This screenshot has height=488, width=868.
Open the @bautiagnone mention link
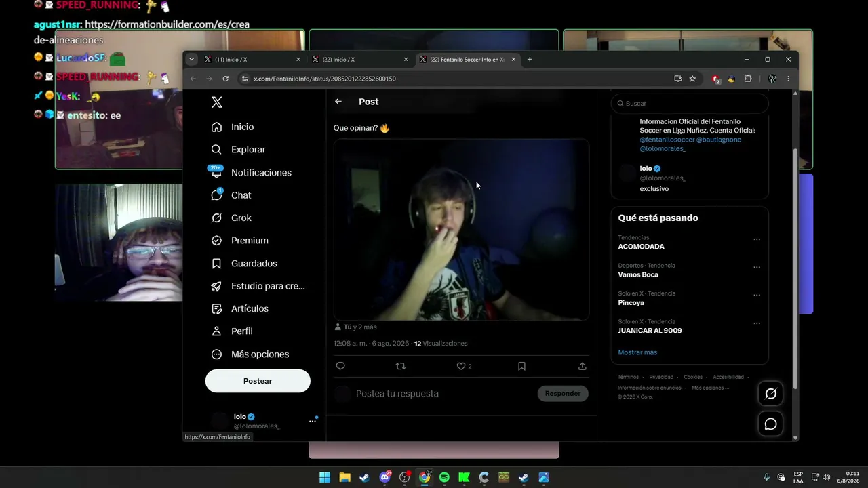coord(719,140)
